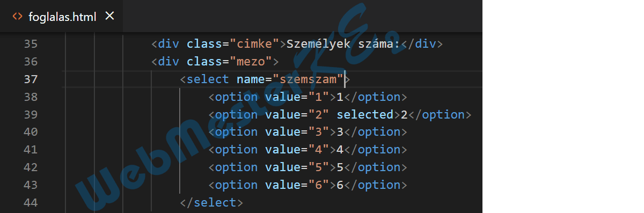Click the closing /select tag on line 44
This screenshot has height=213, width=644.
211,203
